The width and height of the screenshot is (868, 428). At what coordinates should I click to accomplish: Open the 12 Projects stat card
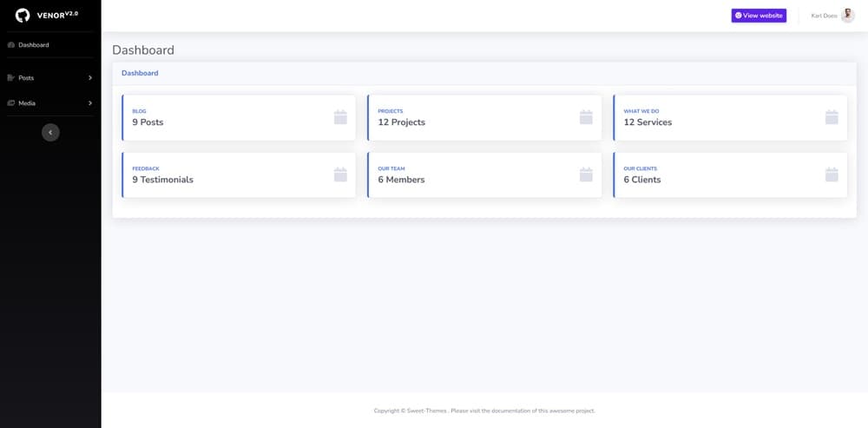click(x=484, y=118)
